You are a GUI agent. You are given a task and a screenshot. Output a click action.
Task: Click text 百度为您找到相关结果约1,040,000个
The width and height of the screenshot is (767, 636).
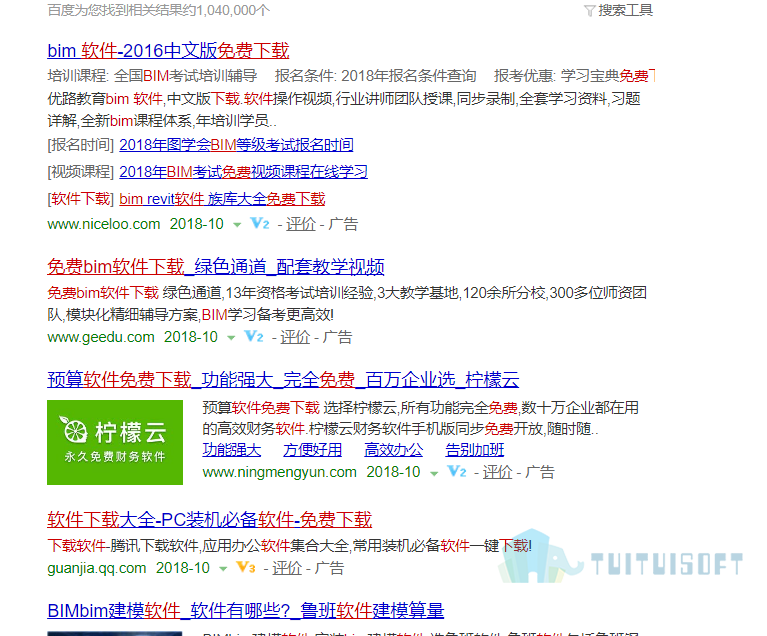pos(158,10)
